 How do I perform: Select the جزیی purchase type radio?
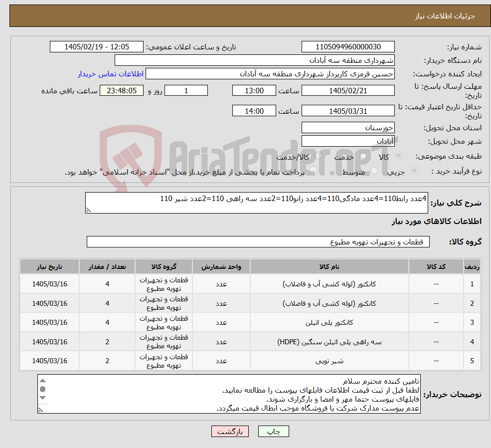(414, 171)
